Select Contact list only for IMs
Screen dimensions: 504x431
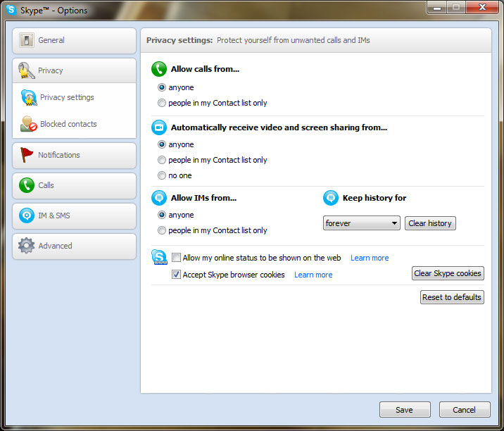click(x=162, y=230)
